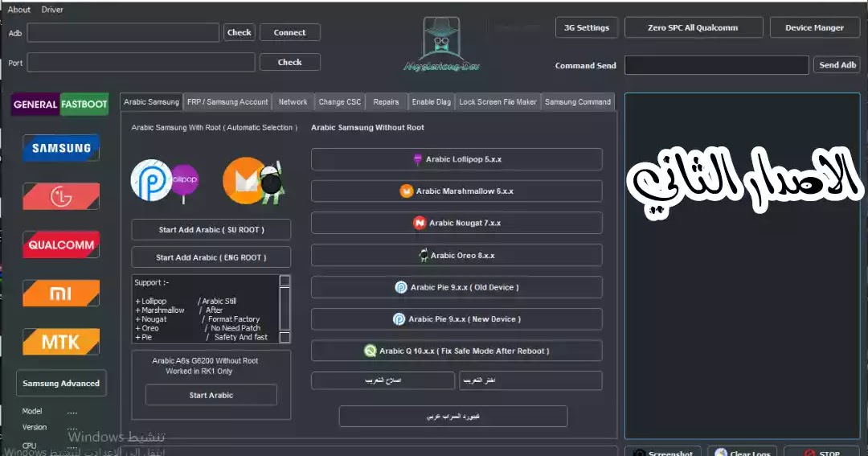868x456 pixels.
Task: Focus the Adb input field
Action: (123, 33)
